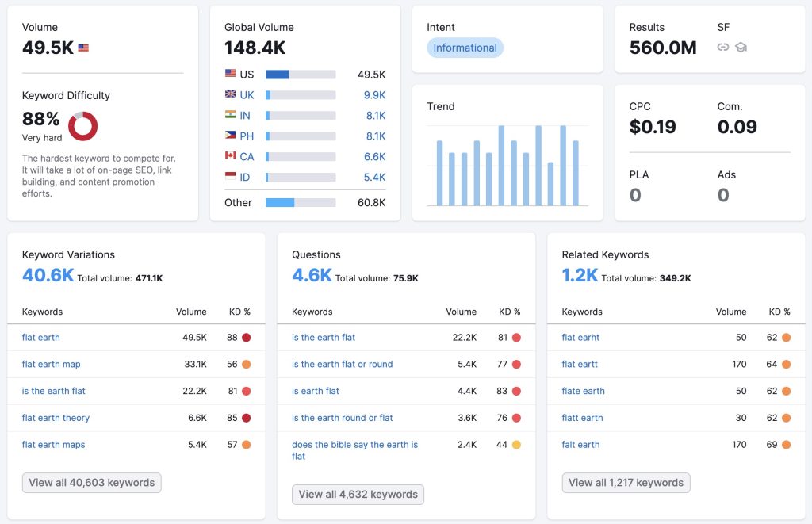Open the flat earth map keyword
Viewport: 812px width, 524px height.
click(52, 365)
